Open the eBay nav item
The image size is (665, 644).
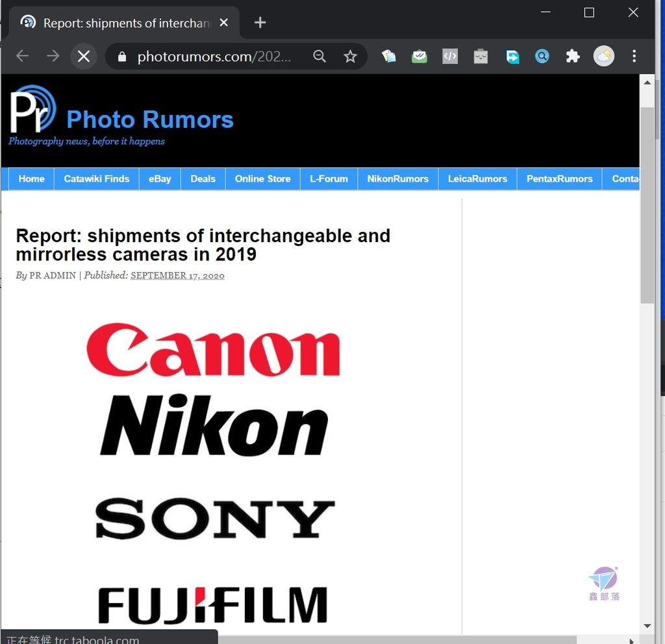click(160, 179)
